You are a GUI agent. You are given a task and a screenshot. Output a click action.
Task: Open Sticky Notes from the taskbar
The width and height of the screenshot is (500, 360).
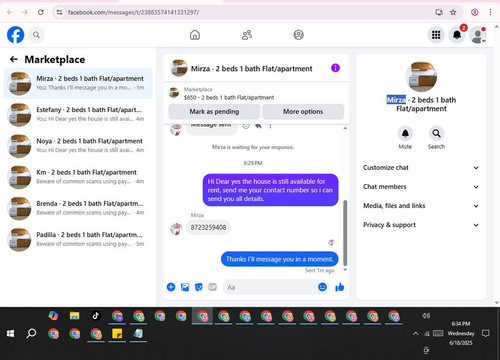(117, 333)
